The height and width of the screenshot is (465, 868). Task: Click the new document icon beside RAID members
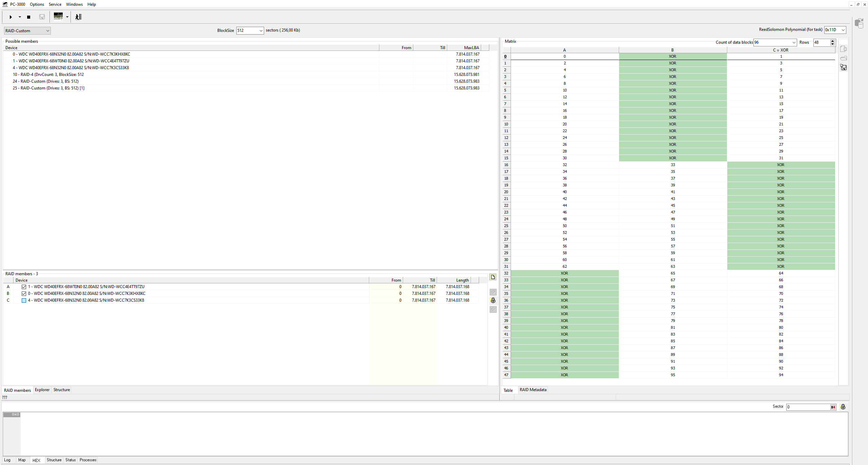click(493, 277)
